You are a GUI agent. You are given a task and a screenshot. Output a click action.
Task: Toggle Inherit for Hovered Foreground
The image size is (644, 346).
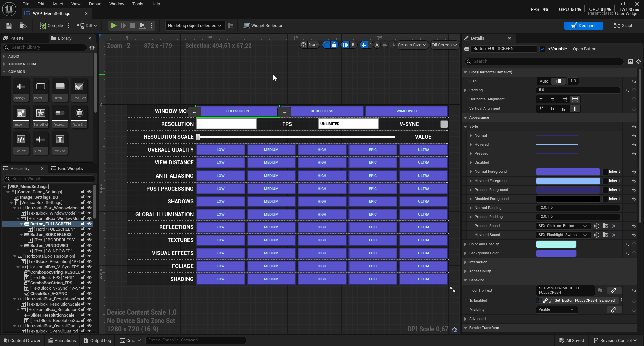pos(605,181)
